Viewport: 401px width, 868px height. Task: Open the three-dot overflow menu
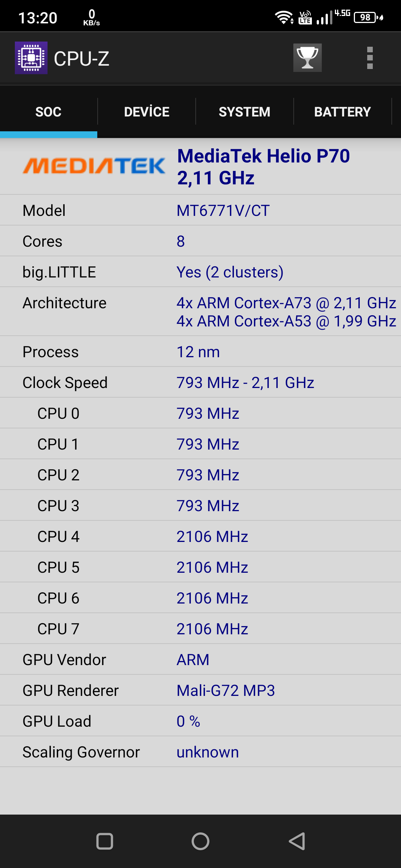[x=370, y=58]
